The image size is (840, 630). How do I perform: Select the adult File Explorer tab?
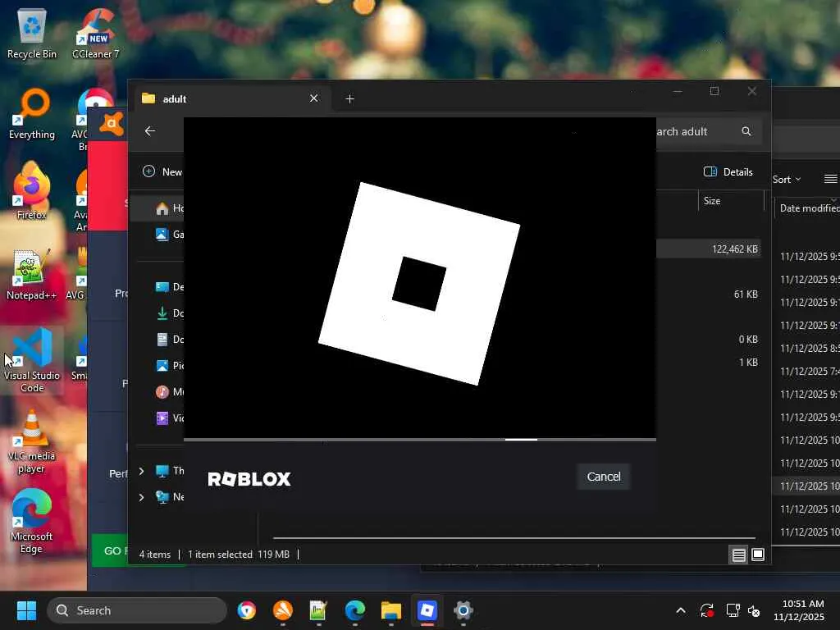pyautogui.click(x=231, y=98)
